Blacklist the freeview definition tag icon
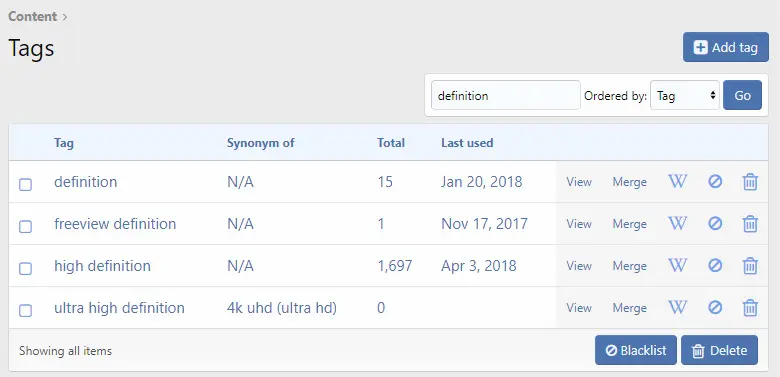 click(x=715, y=224)
